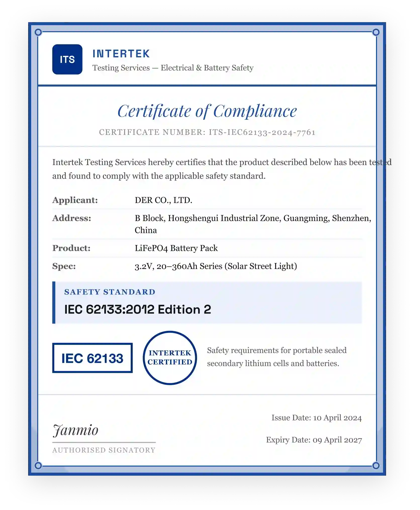Click the 'AUTHORISED SIGNATORY' caption
This screenshot has height=510, width=420.
(x=104, y=450)
